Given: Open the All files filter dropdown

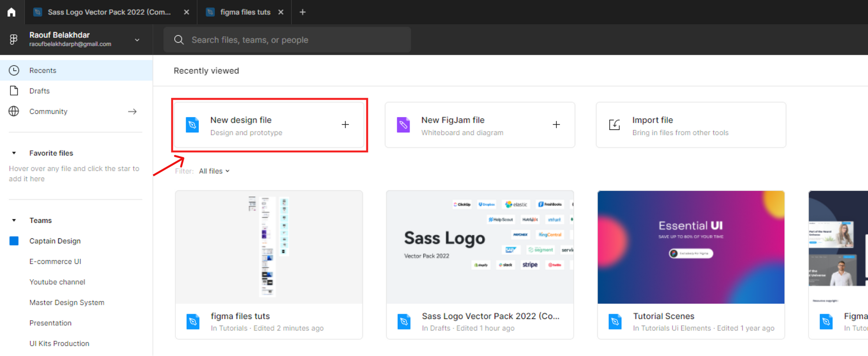Looking at the screenshot, I should 214,171.
